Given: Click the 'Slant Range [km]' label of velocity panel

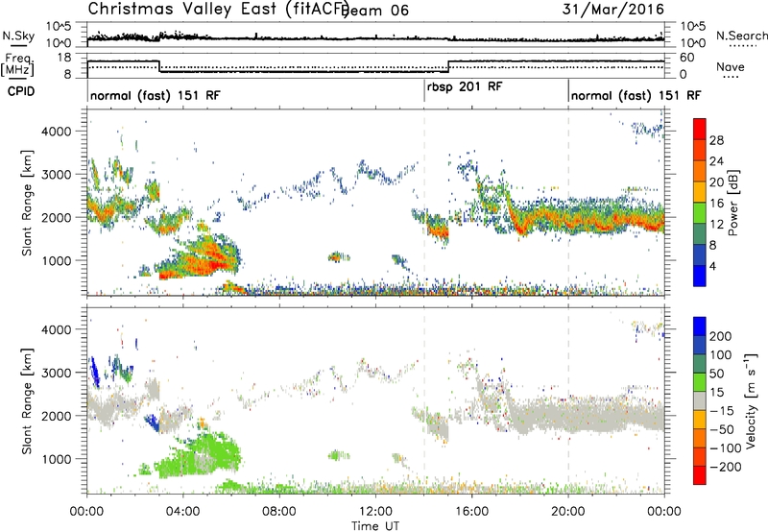Looking at the screenshot, I should tap(27, 400).
